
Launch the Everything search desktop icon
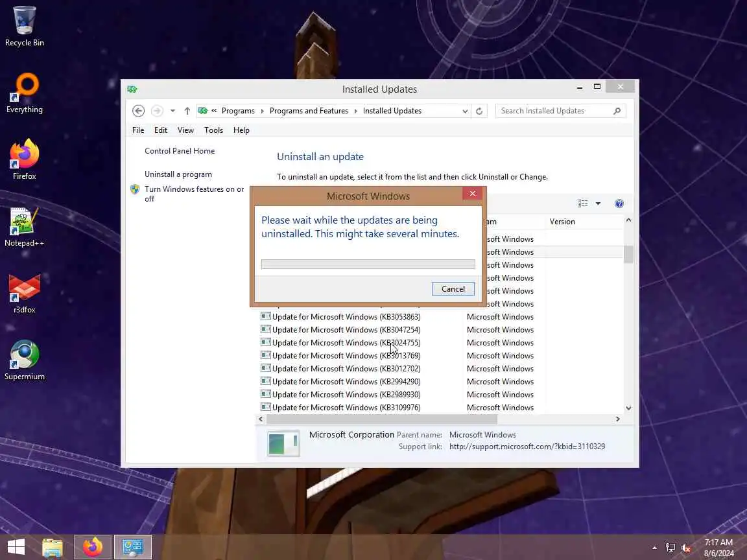(24, 93)
